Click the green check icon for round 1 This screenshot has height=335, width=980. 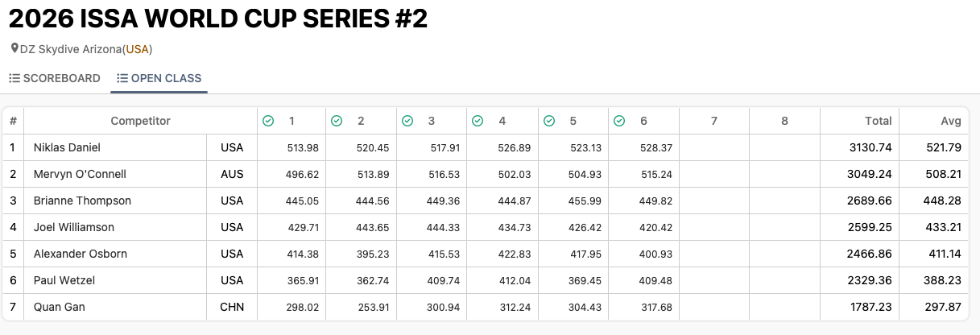pyautogui.click(x=268, y=121)
